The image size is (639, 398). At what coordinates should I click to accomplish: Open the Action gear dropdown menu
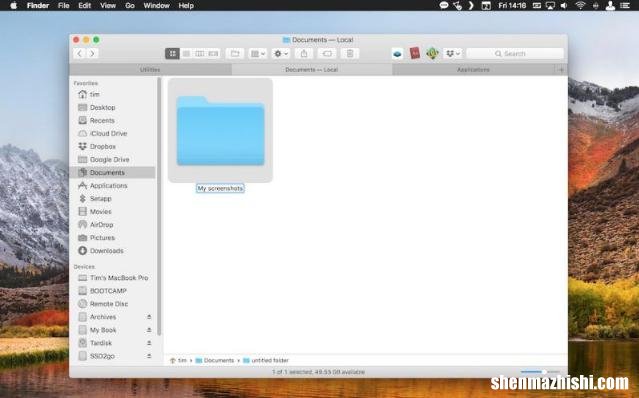click(281, 53)
